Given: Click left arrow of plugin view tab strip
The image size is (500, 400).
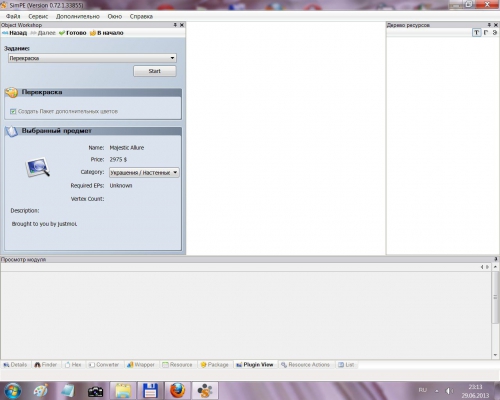Looking at the screenshot, I should [482, 267].
